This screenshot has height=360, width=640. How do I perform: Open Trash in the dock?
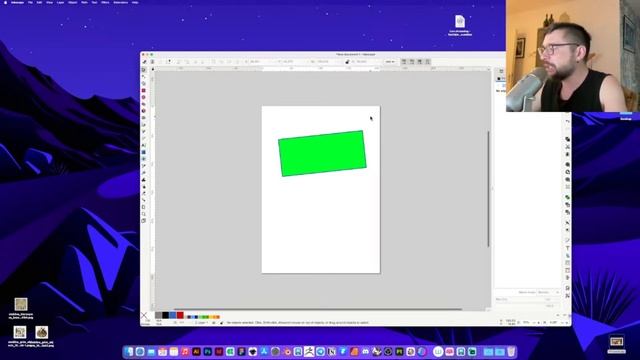pyautogui.click(x=511, y=351)
